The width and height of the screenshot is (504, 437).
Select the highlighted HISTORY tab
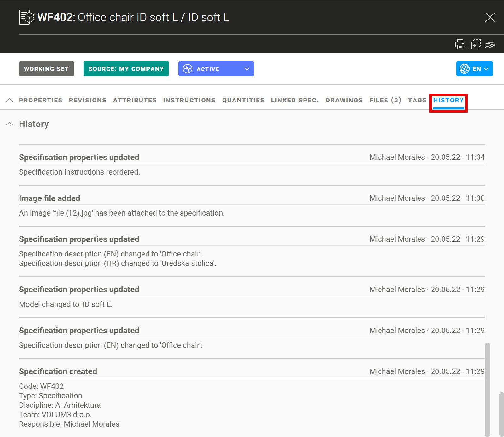[x=448, y=100]
